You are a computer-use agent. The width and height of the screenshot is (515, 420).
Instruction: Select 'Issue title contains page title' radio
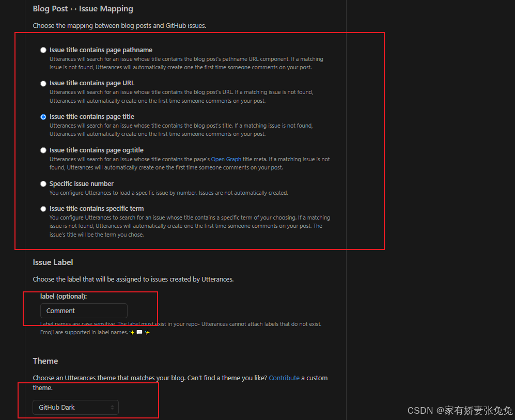[43, 117]
